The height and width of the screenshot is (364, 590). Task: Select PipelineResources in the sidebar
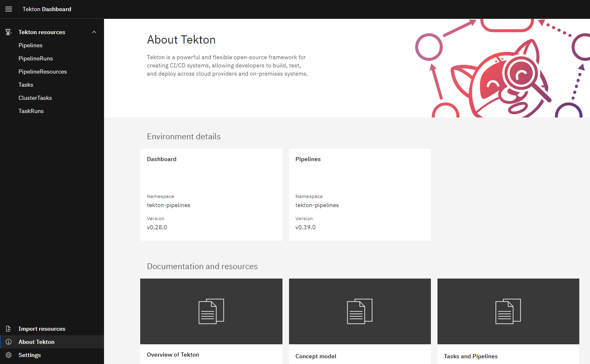pyautogui.click(x=43, y=71)
